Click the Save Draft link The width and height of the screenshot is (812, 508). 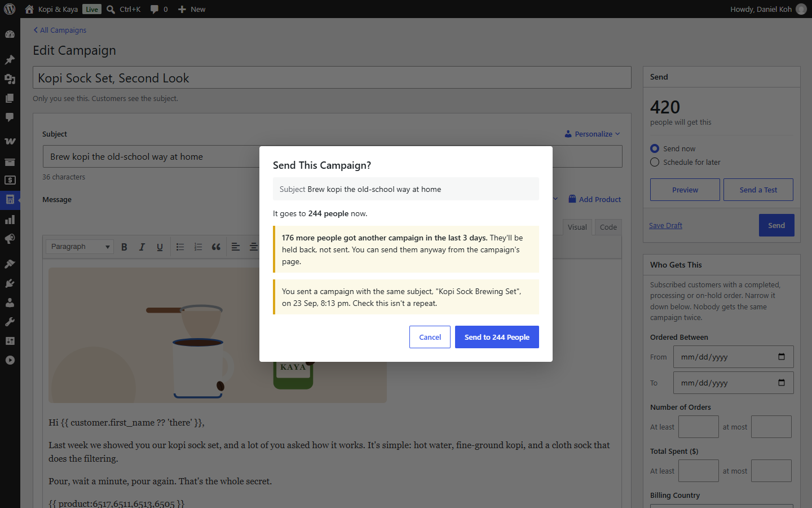pyautogui.click(x=665, y=225)
